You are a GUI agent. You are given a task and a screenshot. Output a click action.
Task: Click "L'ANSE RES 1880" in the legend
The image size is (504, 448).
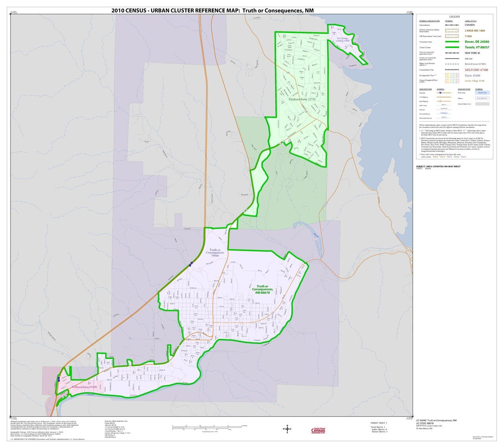(x=475, y=30)
